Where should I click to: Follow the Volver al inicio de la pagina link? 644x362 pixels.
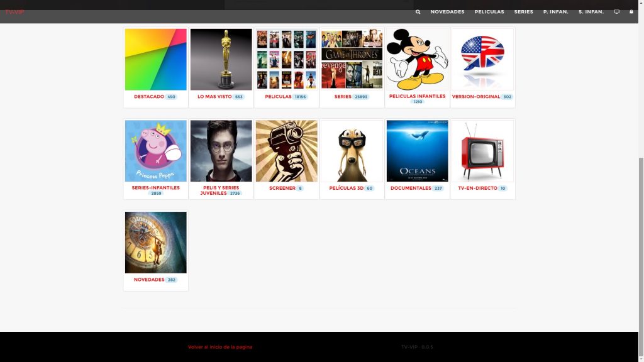[219, 346]
